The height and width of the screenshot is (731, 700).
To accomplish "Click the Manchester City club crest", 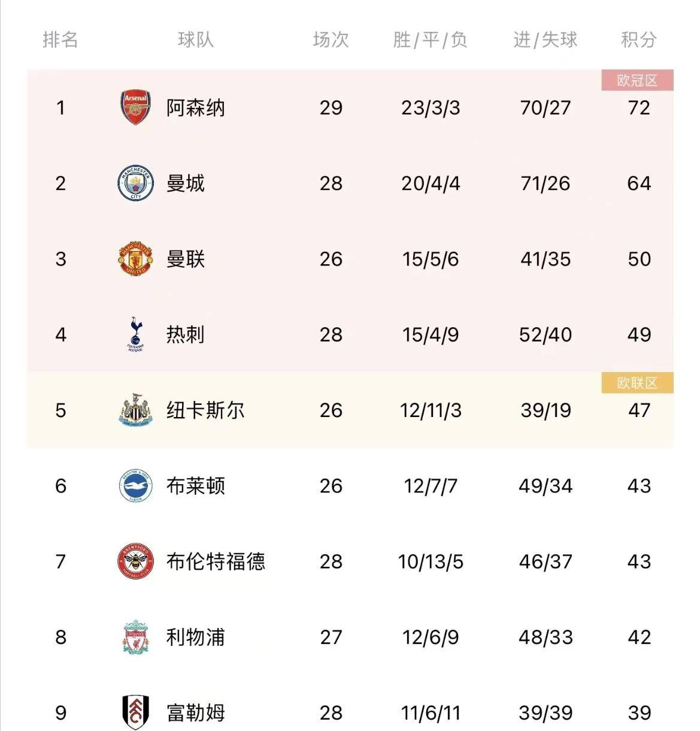I will 136,183.
